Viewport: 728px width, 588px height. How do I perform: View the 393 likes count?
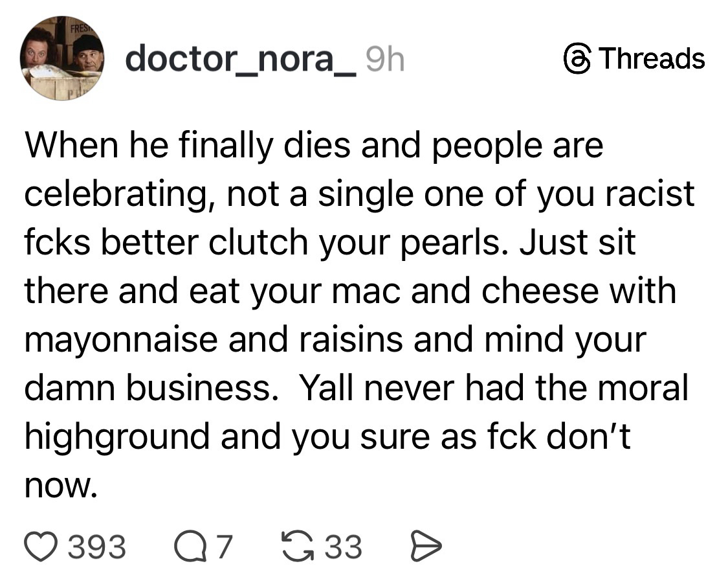[x=97, y=546]
